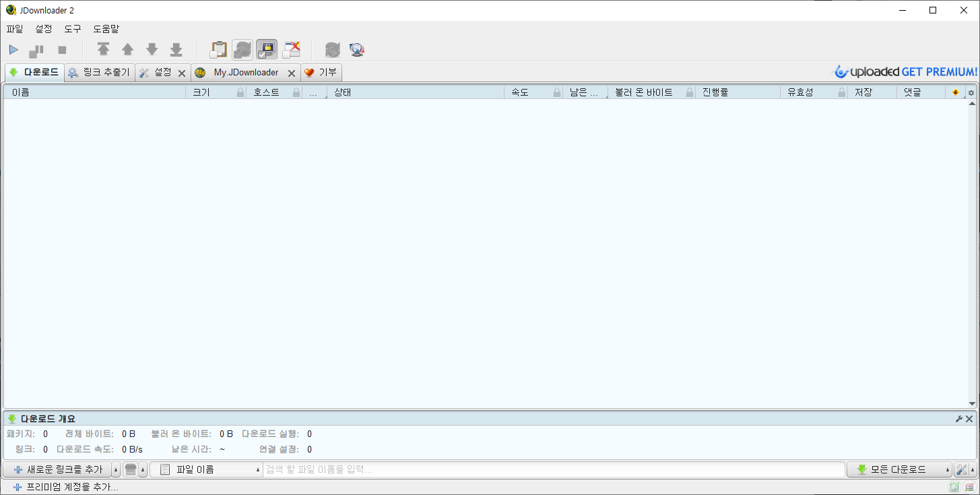Image resolution: width=980 pixels, height=495 pixels.
Task: Move selection to top of queue
Action: [103, 49]
